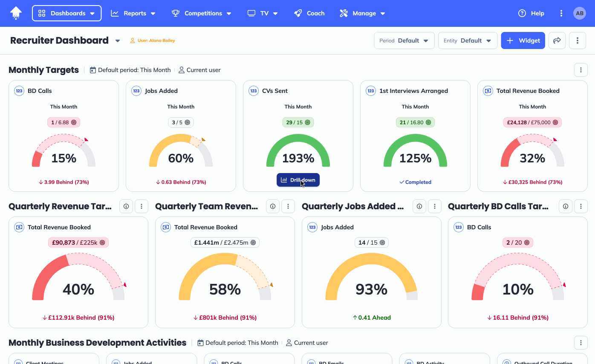Click info icon for Quarterly Revenue Target

click(x=126, y=206)
